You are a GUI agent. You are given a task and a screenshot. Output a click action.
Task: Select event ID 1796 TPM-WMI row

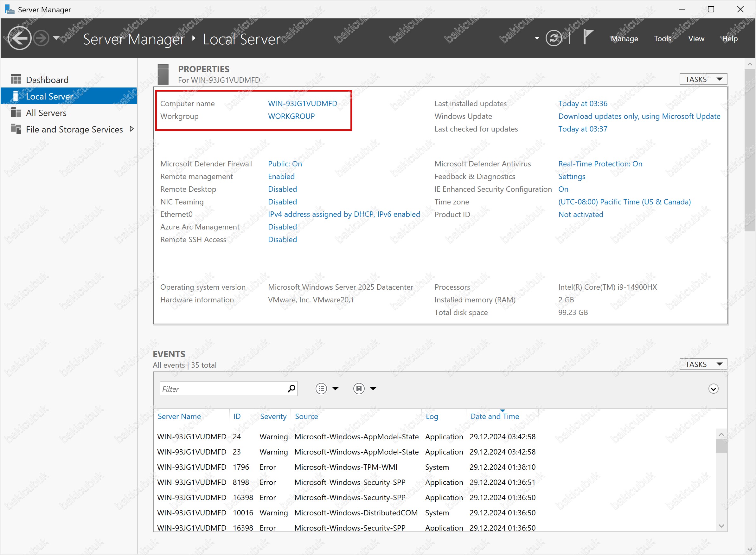coord(346,467)
